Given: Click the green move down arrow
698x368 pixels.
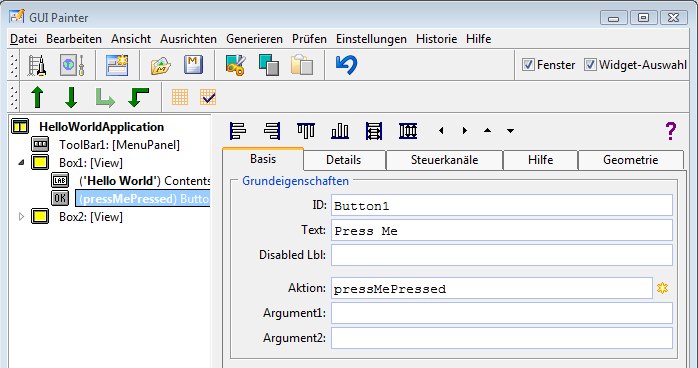Looking at the screenshot, I should (71, 97).
